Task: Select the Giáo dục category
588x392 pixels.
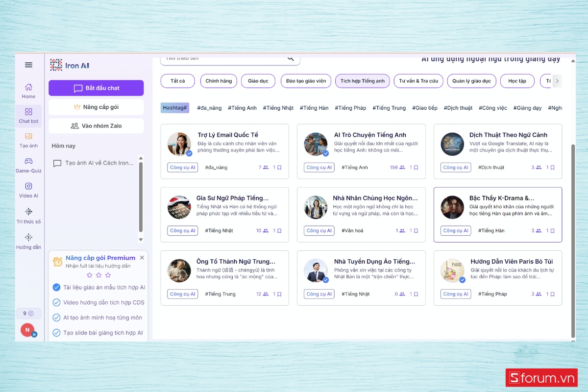Action: [258, 81]
